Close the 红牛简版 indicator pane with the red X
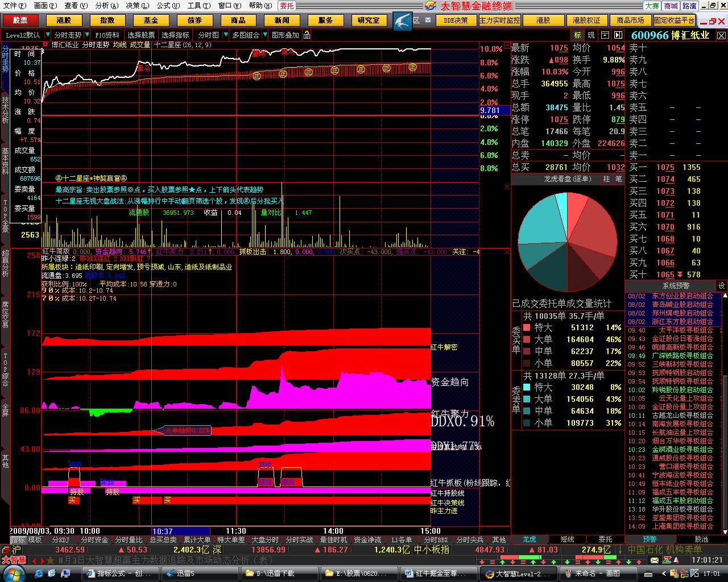 pos(507,252)
